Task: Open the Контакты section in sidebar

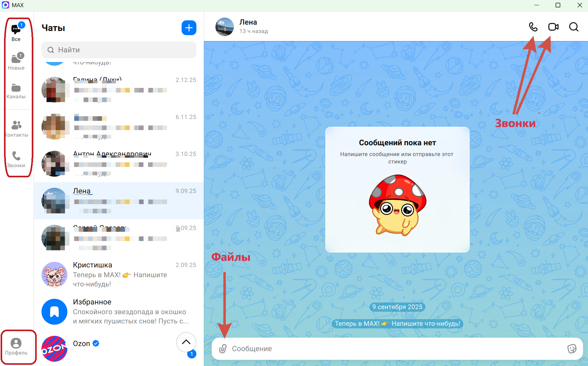Action: [16, 129]
